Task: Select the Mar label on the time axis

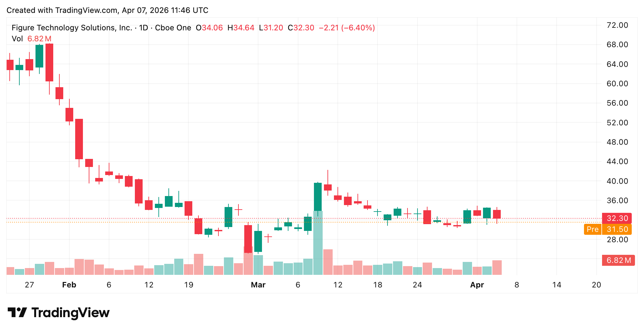Action: [258, 285]
